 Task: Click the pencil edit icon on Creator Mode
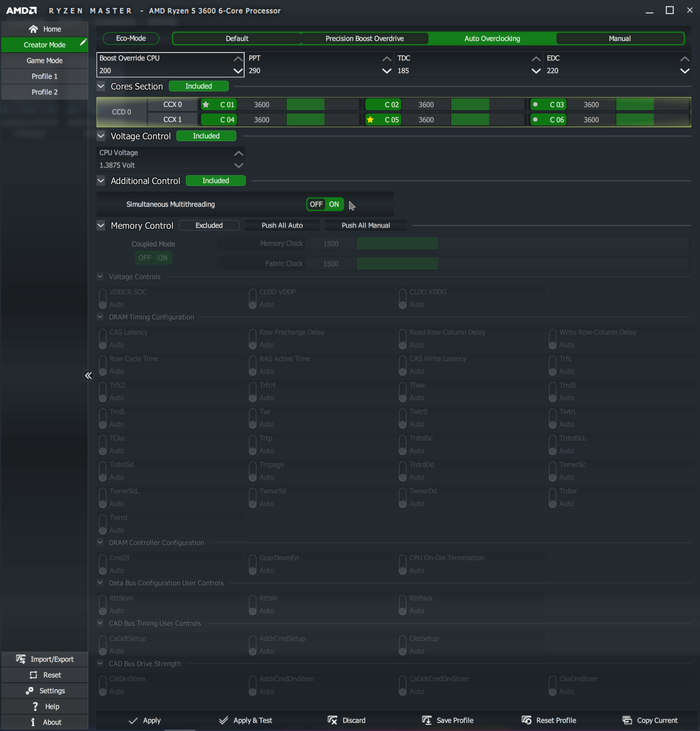83,42
